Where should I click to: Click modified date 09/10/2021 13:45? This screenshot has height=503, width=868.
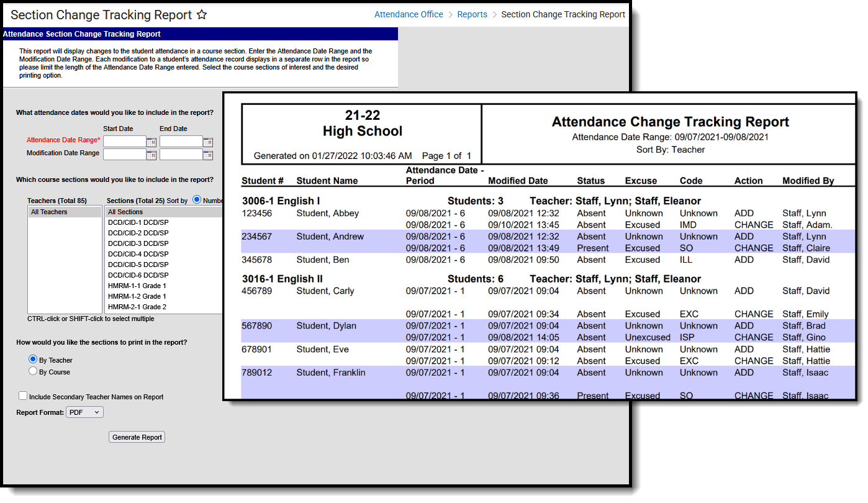(x=523, y=225)
